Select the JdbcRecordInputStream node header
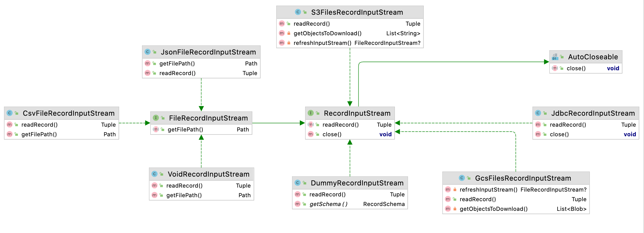This screenshot has height=233, width=644. 586,113
